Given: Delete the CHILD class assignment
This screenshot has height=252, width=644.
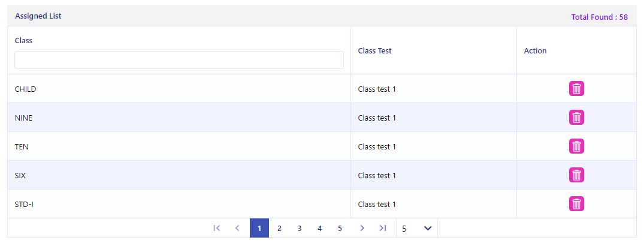Looking at the screenshot, I should [576, 89].
